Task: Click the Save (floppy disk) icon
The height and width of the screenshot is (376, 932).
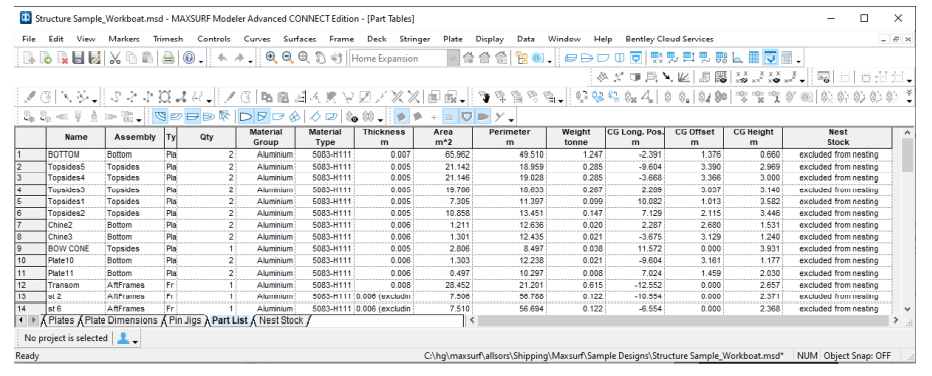Action: [78, 58]
